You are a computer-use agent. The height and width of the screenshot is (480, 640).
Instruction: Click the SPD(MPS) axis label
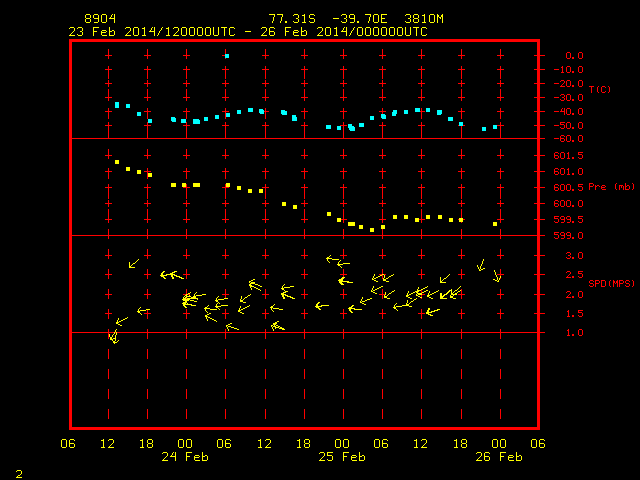coord(611,283)
